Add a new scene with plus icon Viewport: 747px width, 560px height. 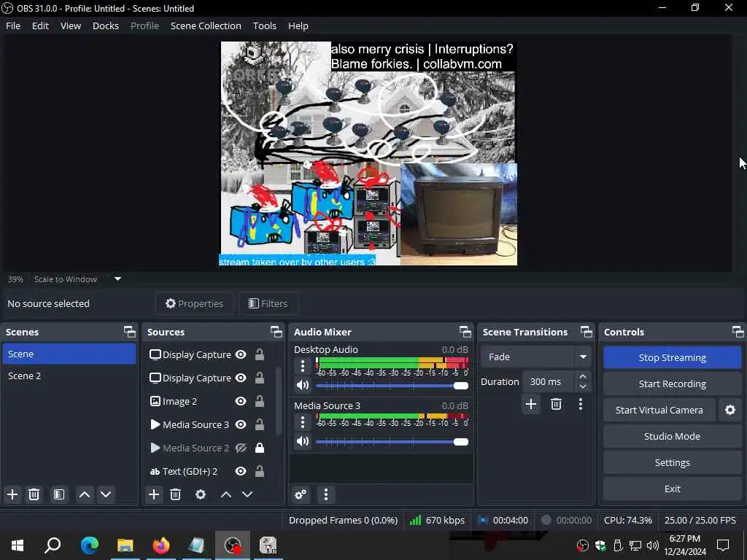point(12,494)
